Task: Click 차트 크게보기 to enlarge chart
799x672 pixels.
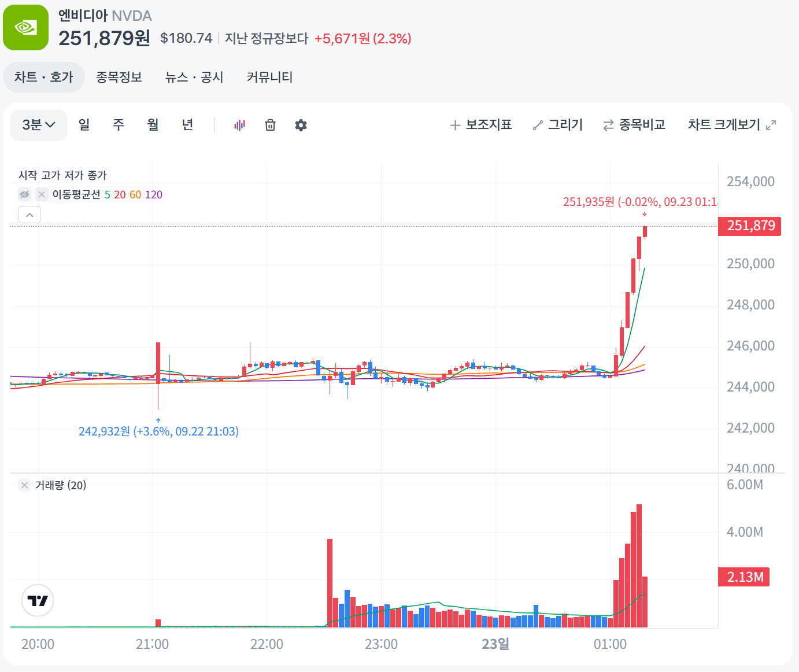Action: coord(732,125)
